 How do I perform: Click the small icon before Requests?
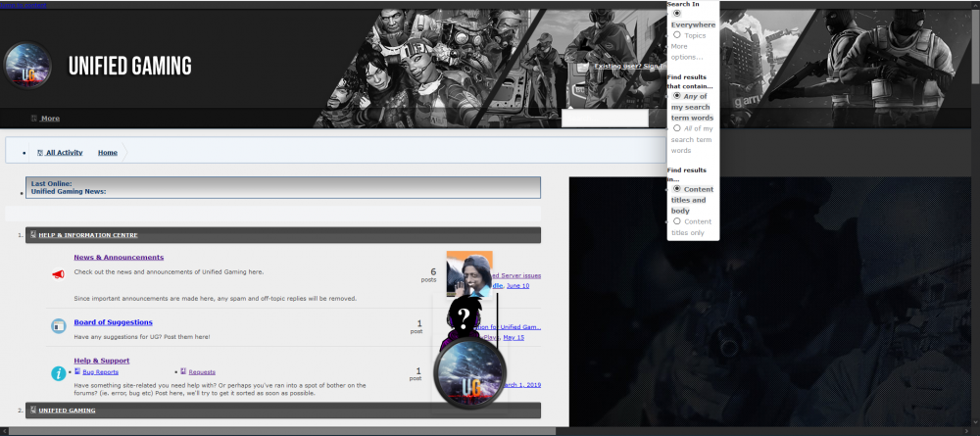[184, 371]
